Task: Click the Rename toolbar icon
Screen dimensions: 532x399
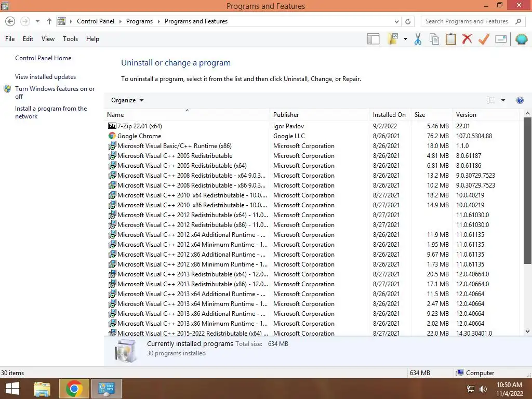Action: 501,39
